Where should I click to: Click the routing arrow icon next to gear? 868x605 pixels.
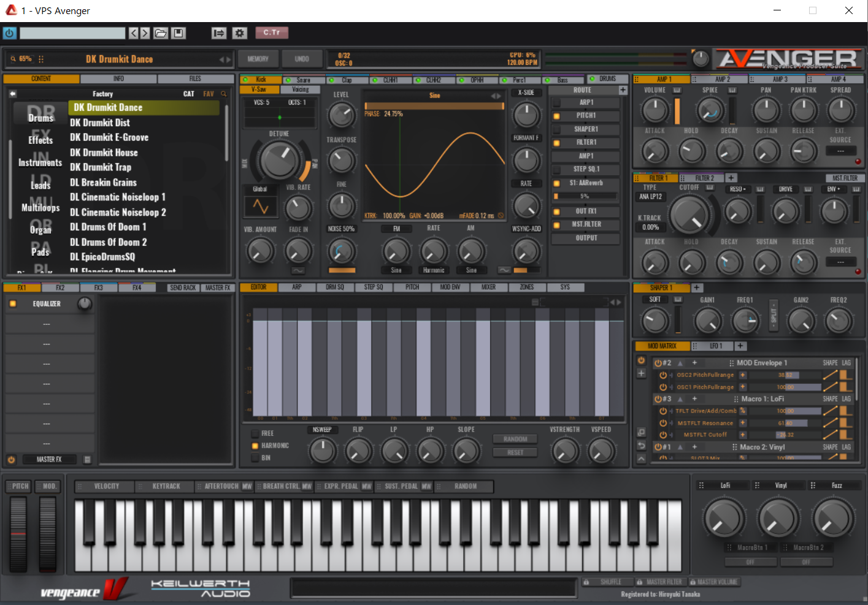[x=219, y=33]
